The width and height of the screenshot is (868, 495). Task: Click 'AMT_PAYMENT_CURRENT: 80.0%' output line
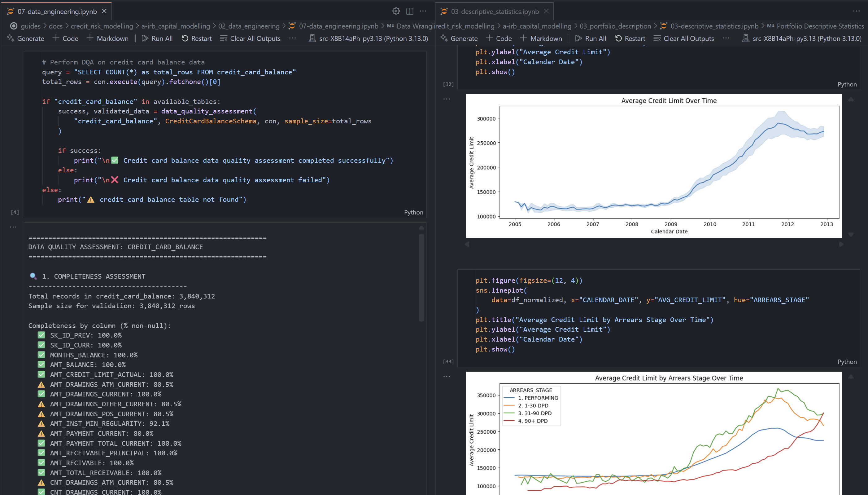tap(95, 433)
